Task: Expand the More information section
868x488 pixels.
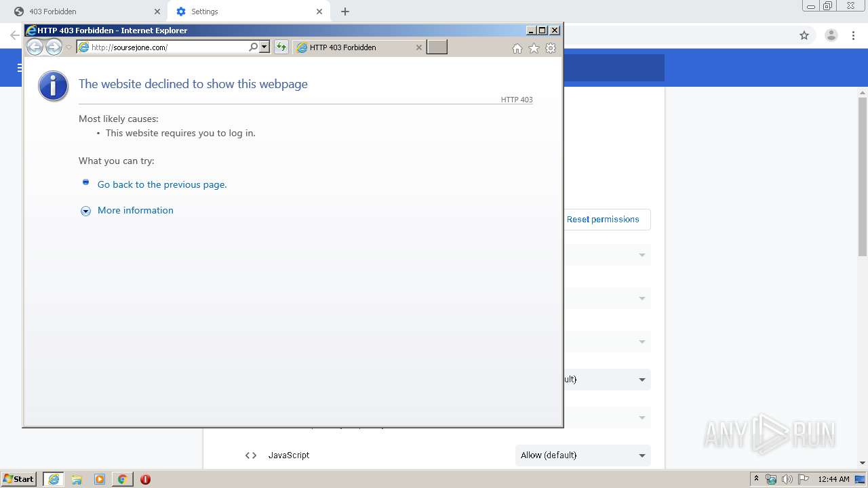Action: 135,210
